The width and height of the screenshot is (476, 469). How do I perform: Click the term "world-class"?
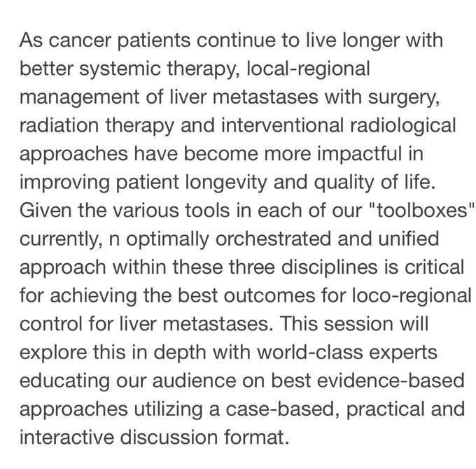coord(310,352)
